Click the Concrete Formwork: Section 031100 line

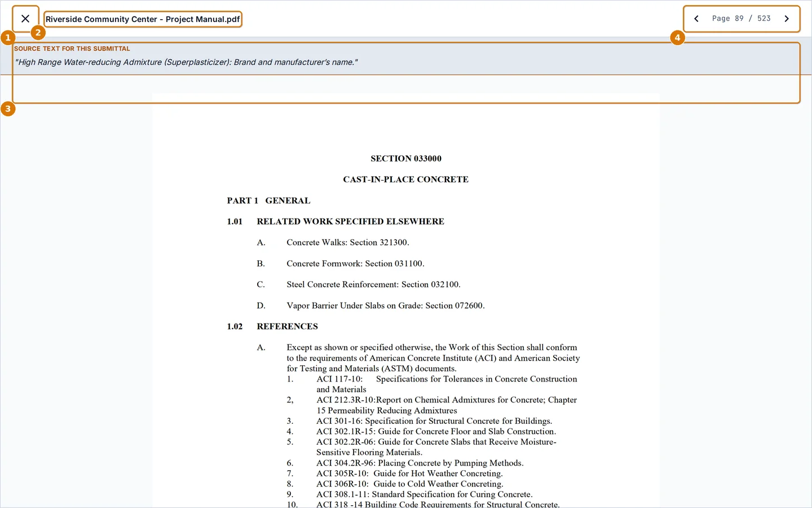(x=355, y=264)
